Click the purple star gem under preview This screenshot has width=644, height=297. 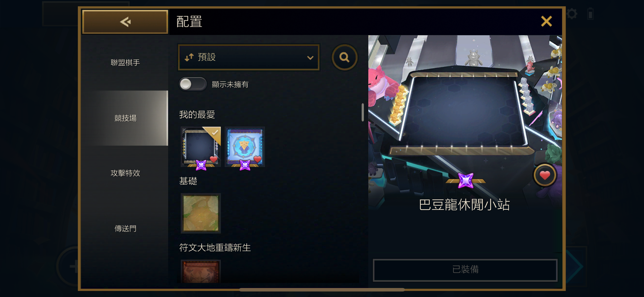point(465,181)
